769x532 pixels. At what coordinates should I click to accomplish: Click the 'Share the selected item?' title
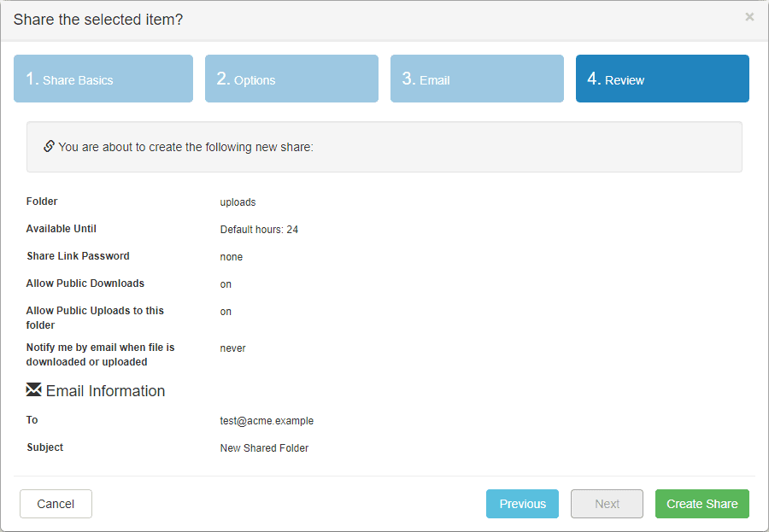coord(98,19)
